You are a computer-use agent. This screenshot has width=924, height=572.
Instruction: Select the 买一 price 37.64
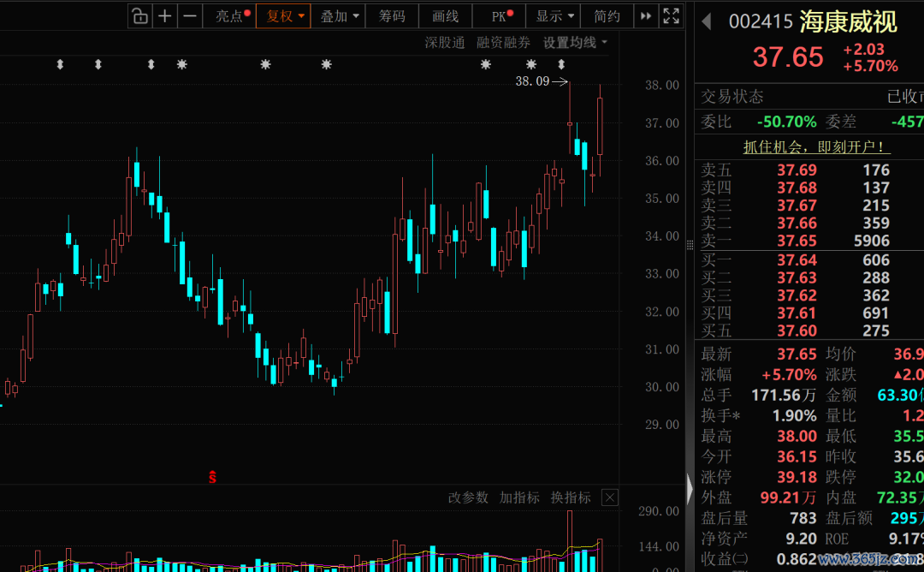(x=797, y=260)
